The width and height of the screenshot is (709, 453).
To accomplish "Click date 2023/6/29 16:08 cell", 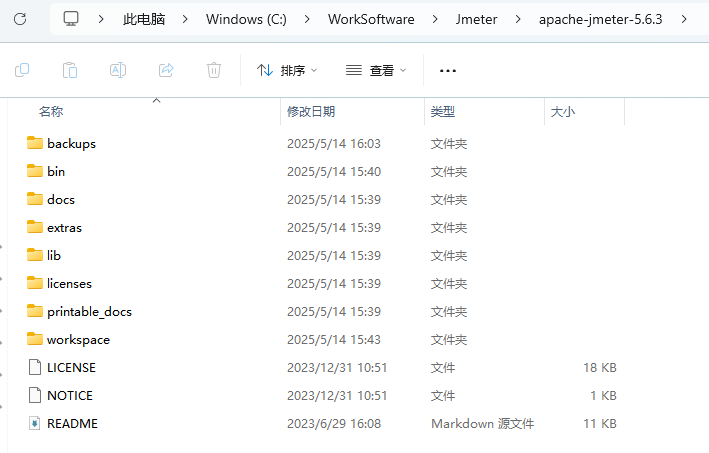I will (x=334, y=424).
